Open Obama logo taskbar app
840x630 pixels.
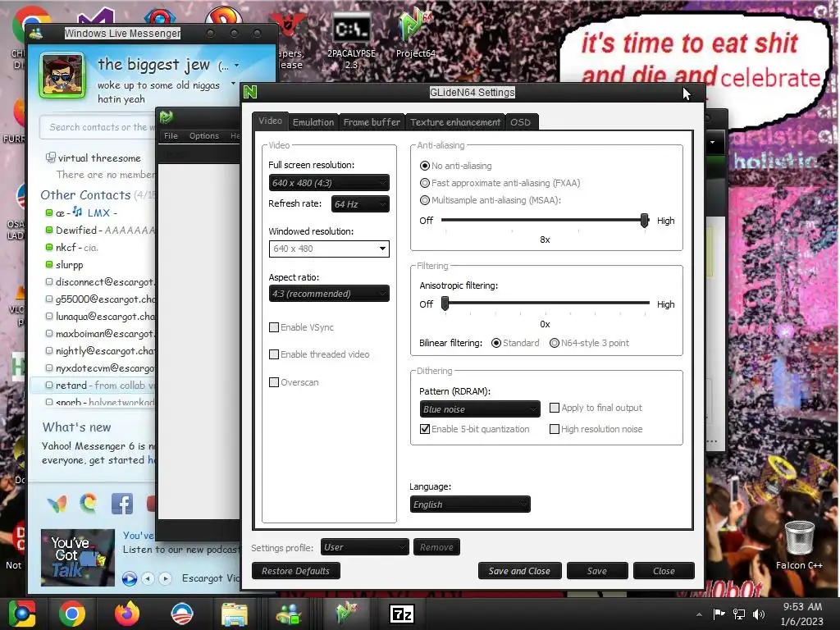click(x=181, y=614)
